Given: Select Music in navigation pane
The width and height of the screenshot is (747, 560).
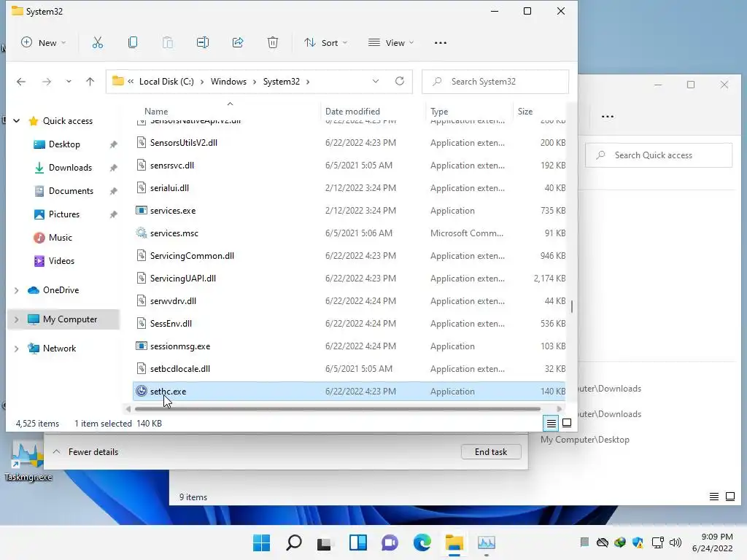Looking at the screenshot, I should (x=61, y=238).
